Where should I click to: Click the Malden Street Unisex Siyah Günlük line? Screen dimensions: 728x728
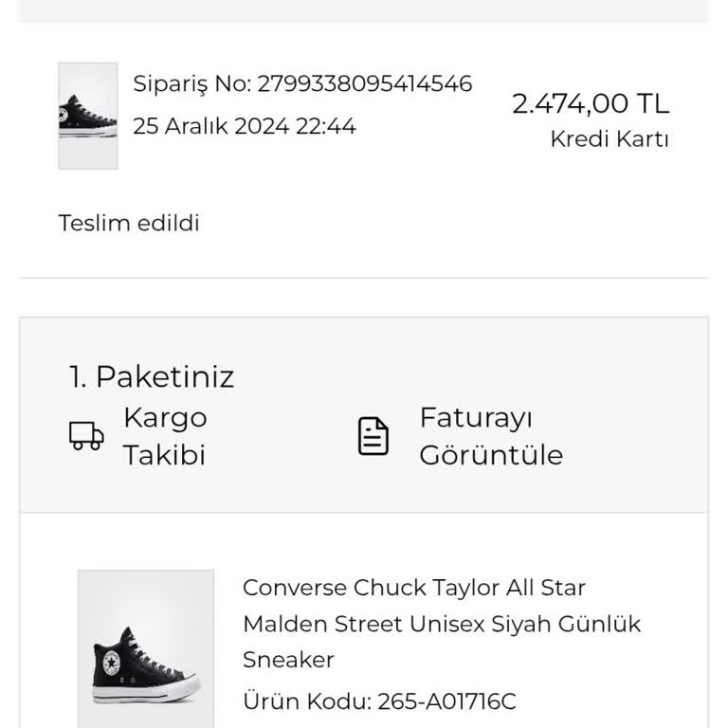point(442,624)
